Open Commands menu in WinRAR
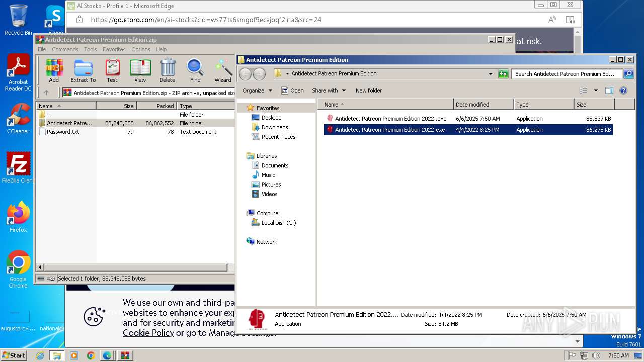Screen dimensions: 644x362 pos(65,49)
